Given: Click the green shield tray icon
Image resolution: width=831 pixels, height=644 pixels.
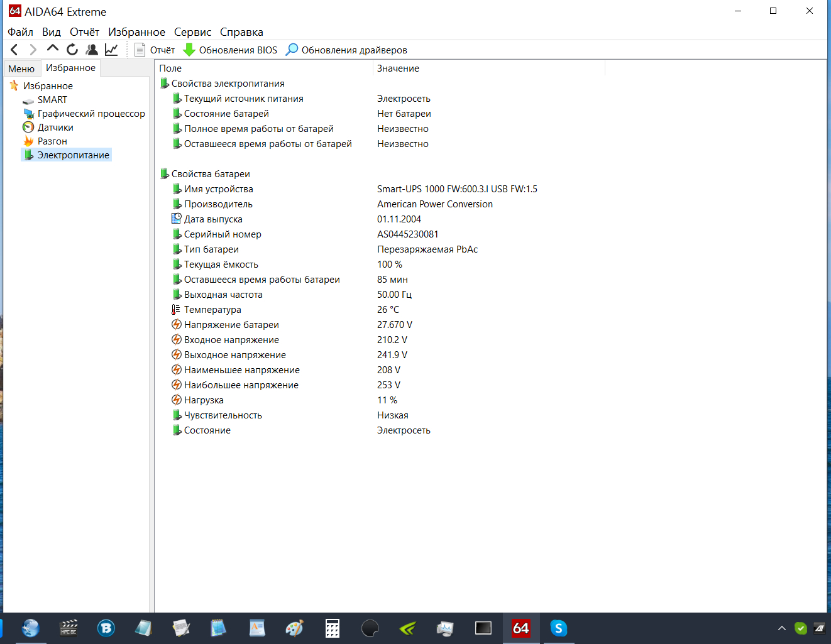Looking at the screenshot, I should pos(801,628).
